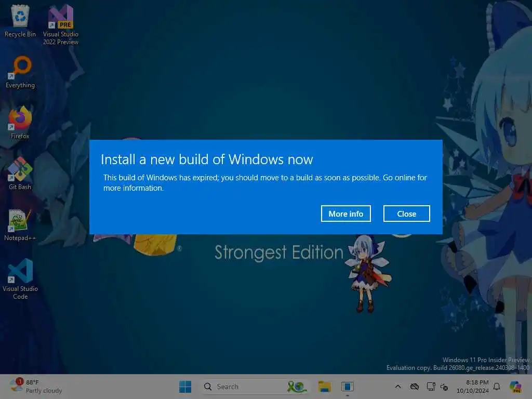Click the sync status tray icon

[x=444, y=387]
